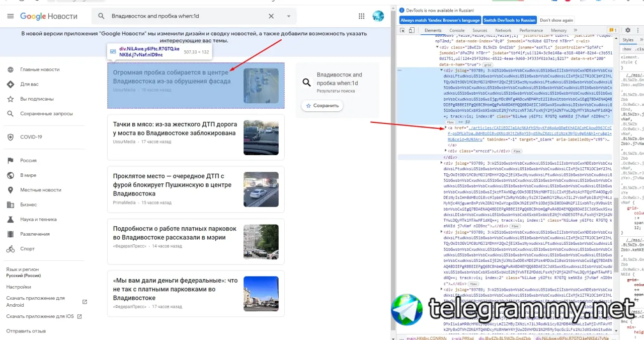
Task: Open the Google apps grid
Action: 362,16
